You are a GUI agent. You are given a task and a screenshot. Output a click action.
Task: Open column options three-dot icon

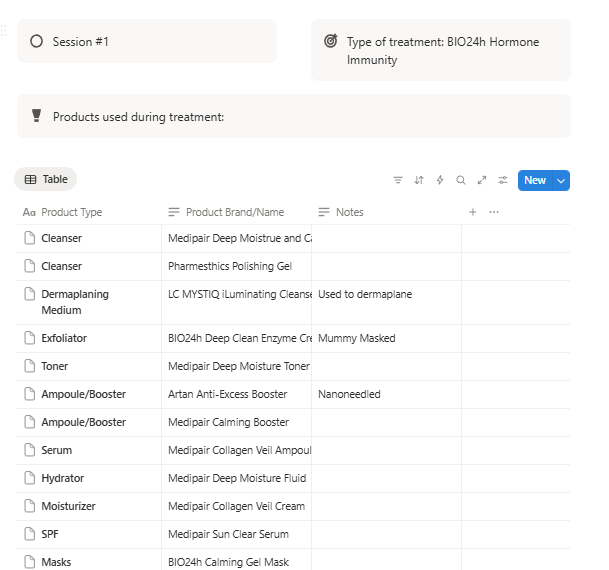click(x=494, y=212)
